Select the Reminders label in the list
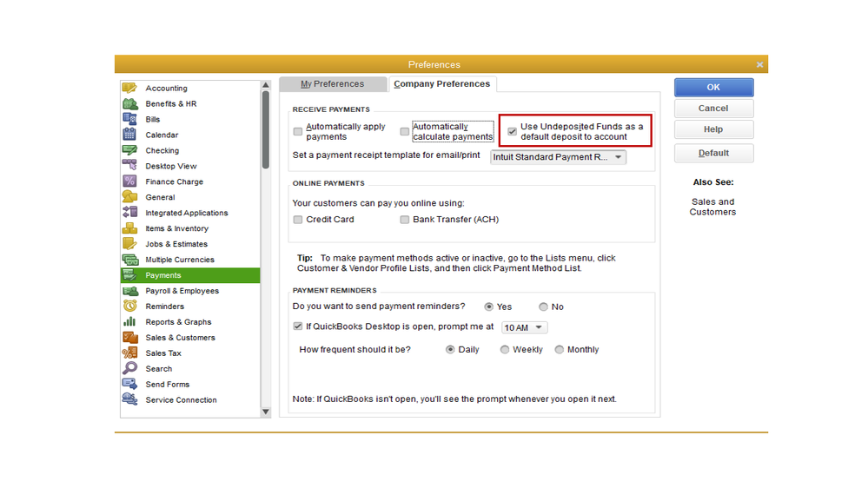This screenshot has width=868, height=488. [x=164, y=306]
